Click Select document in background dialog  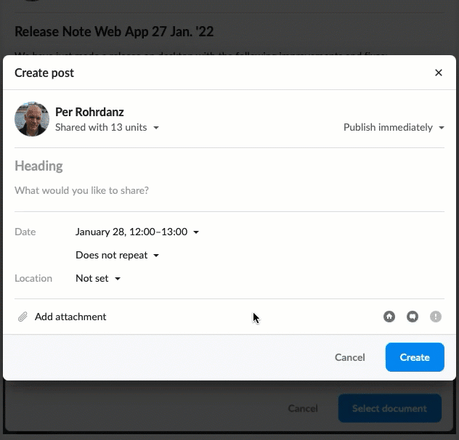pos(390,408)
